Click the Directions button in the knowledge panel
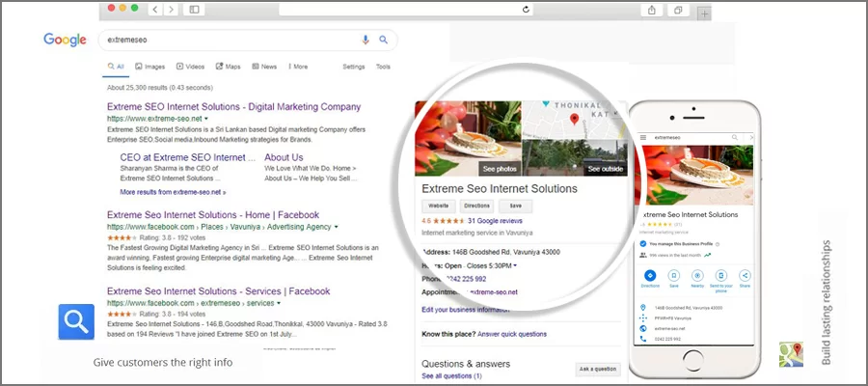This screenshot has height=386, width=868. [x=476, y=206]
